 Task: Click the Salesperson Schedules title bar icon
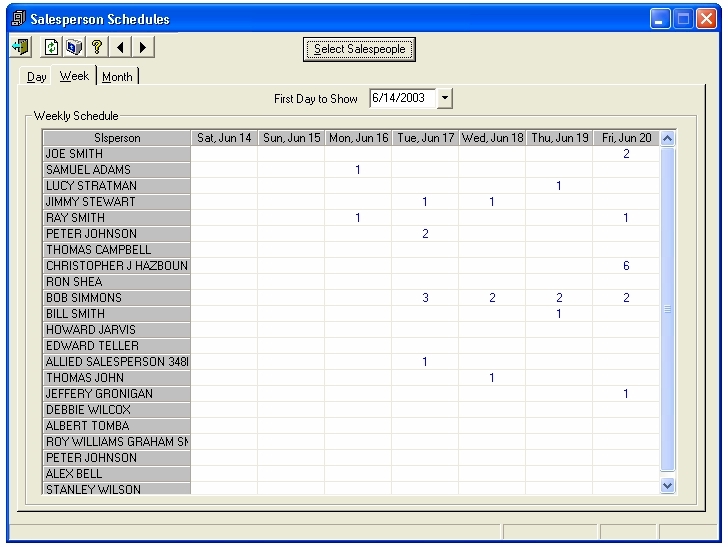[19, 19]
